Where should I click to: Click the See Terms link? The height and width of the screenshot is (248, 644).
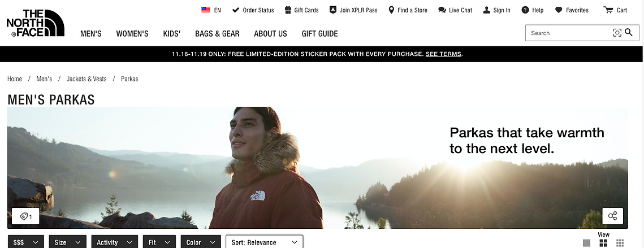click(x=444, y=54)
